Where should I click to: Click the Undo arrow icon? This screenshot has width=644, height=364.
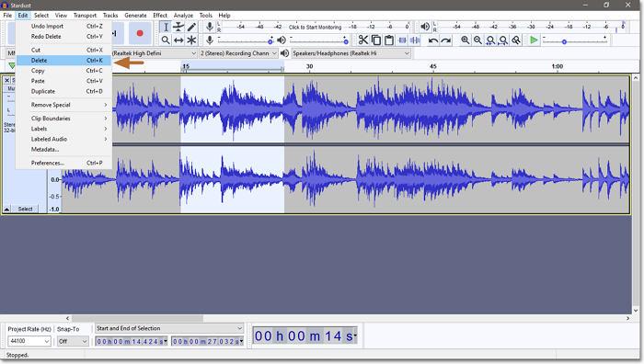[x=433, y=40]
